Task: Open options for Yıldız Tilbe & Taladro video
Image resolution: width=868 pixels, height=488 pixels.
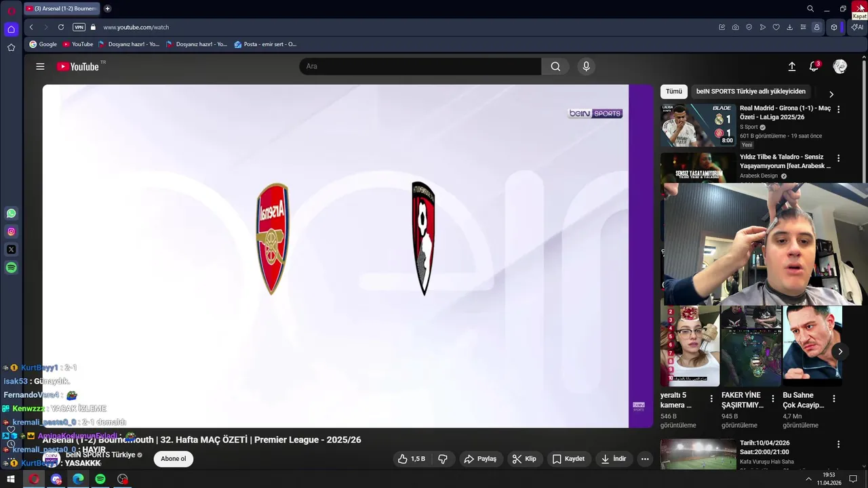Action: click(x=838, y=158)
